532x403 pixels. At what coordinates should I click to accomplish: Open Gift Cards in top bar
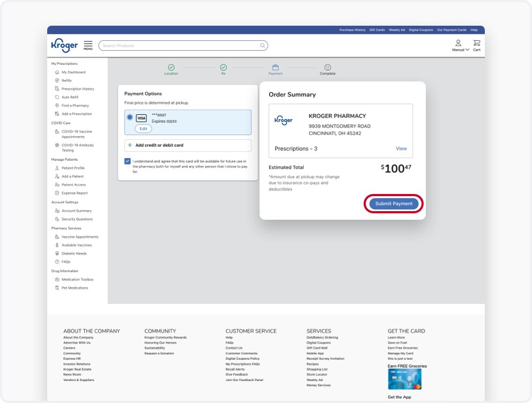pos(377,30)
